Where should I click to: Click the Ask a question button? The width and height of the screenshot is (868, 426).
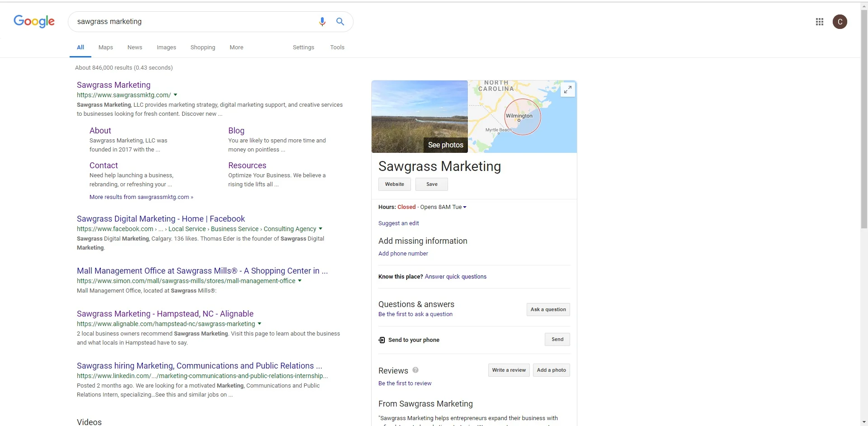coord(548,310)
